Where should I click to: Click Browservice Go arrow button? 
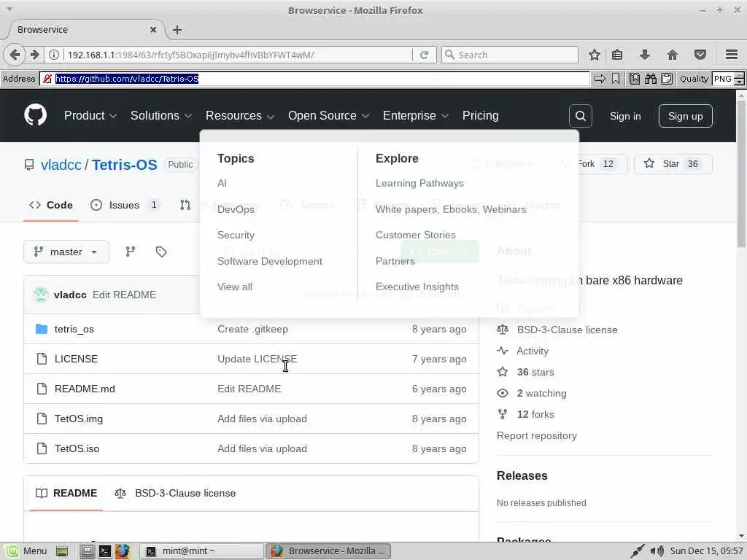click(x=600, y=79)
